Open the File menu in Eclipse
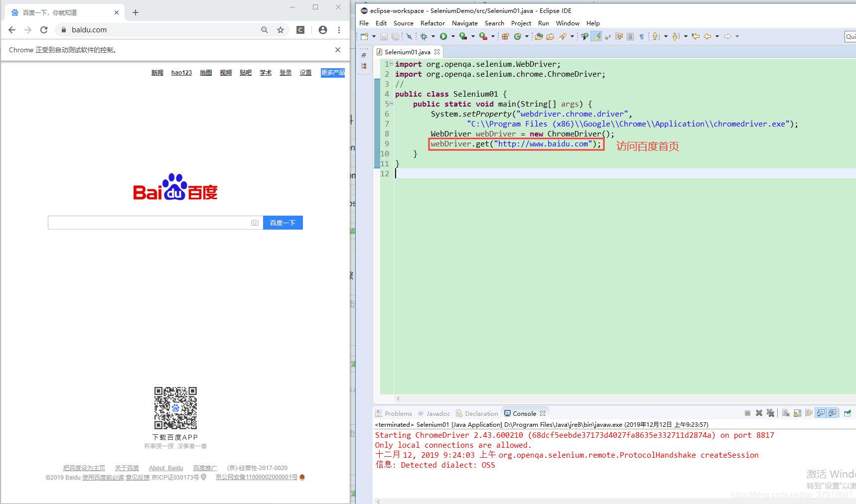Viewport: 856px width, 504px height. point(364,23)
